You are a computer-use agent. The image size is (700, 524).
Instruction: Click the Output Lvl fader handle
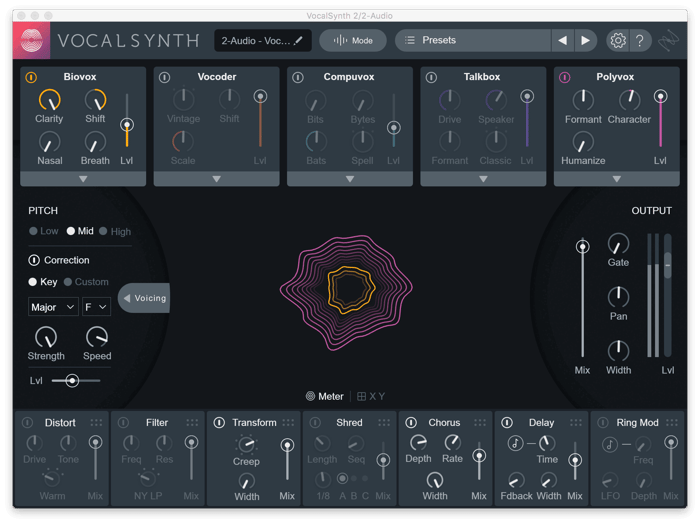[x=668, y=265]
